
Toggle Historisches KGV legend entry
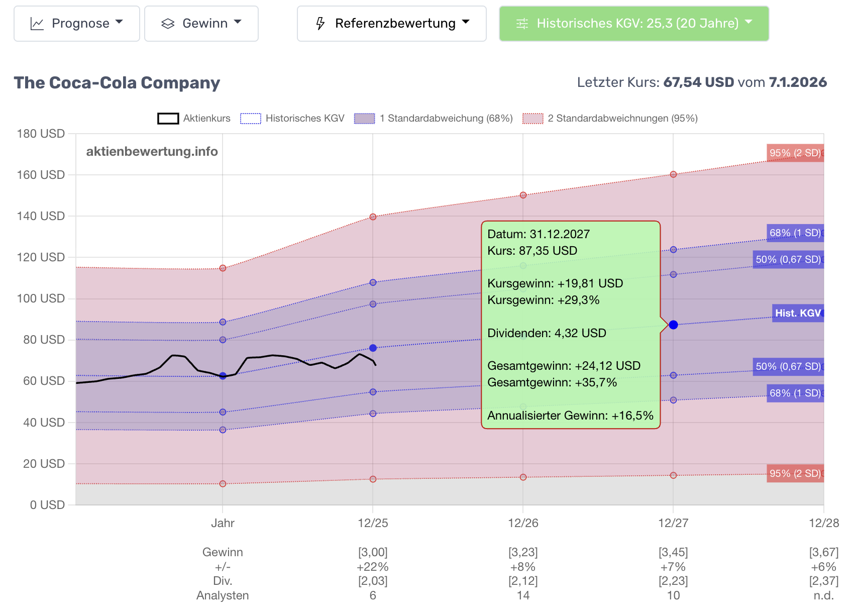pos(292,119)
